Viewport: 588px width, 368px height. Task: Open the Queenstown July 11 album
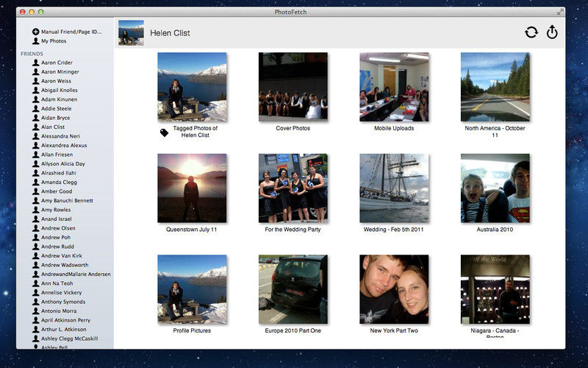[x=192, y=188]
